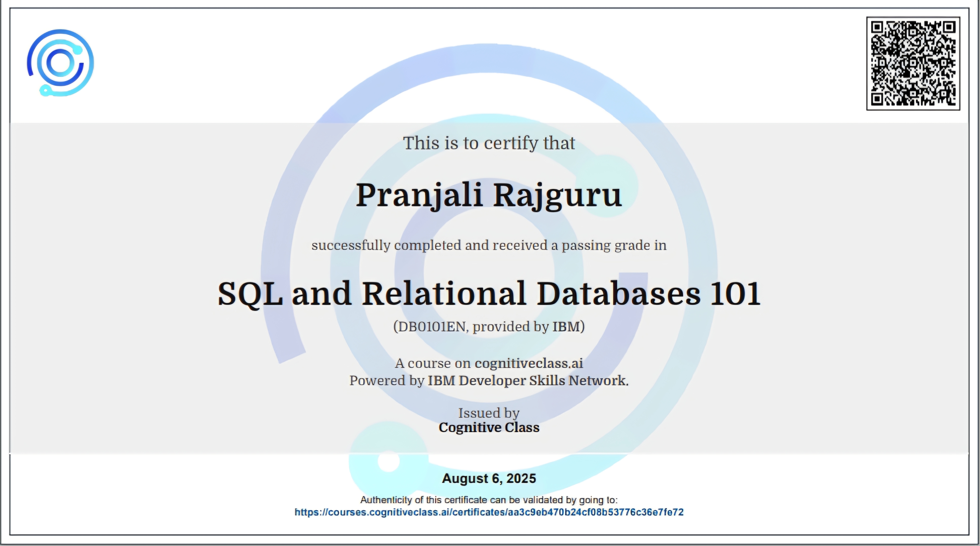This screenshot has width=980, height=546.
Task: Click the This is to certify that heading
Action: click(x=488, y=143)
